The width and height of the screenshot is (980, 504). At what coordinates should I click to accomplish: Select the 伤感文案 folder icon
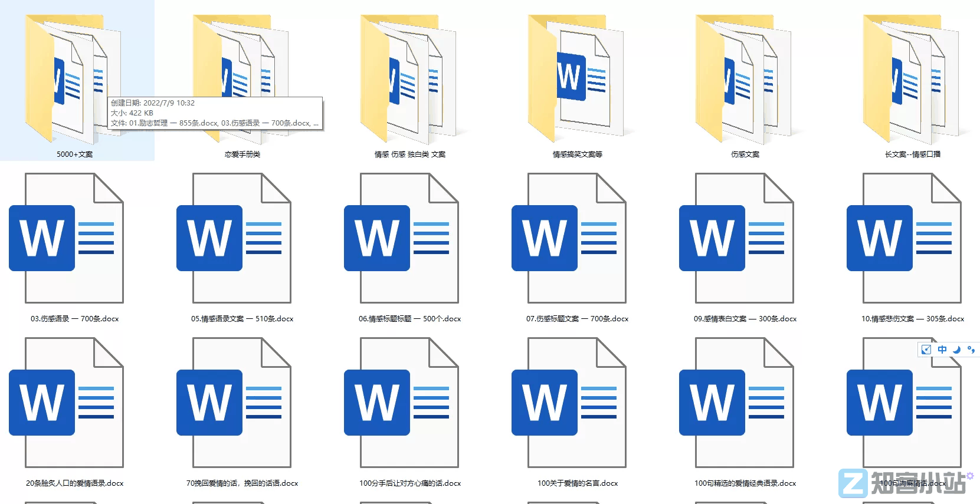745,80
